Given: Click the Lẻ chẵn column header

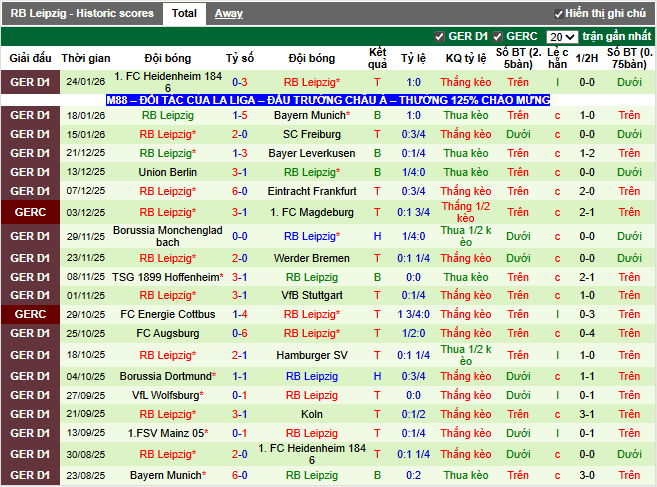Looking at the screenshot, I should click(557, 58).
